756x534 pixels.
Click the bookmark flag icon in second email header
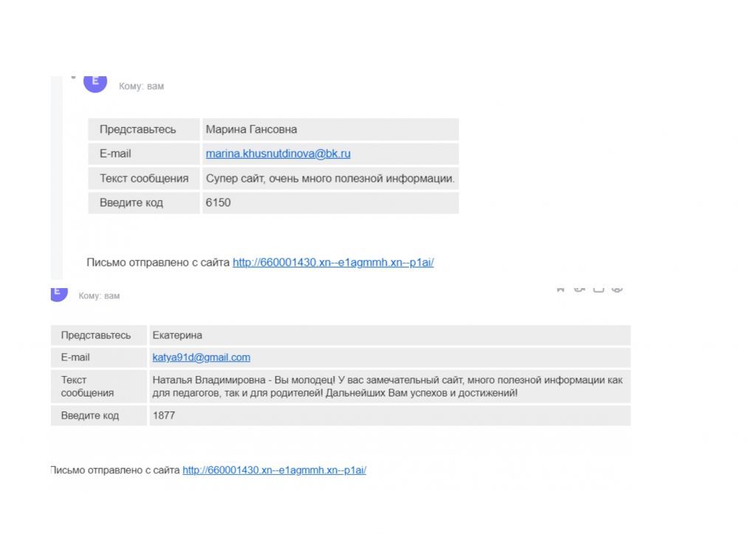(561, 289)
